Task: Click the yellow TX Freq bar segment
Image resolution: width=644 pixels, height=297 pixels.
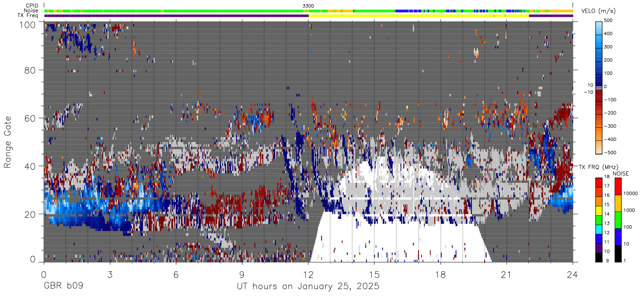Action: pyautogui.click(x=418, y=16)
